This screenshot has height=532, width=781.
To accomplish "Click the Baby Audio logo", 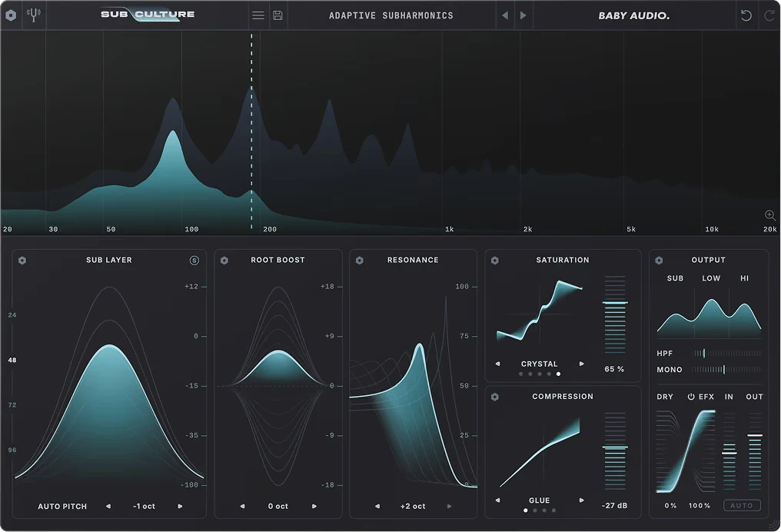I will pos(633,15).
